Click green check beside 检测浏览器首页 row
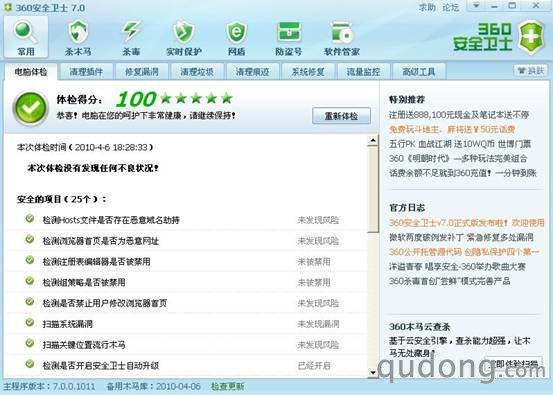Image resolution: width=553 pixels, height=395 pixels. 30,239
